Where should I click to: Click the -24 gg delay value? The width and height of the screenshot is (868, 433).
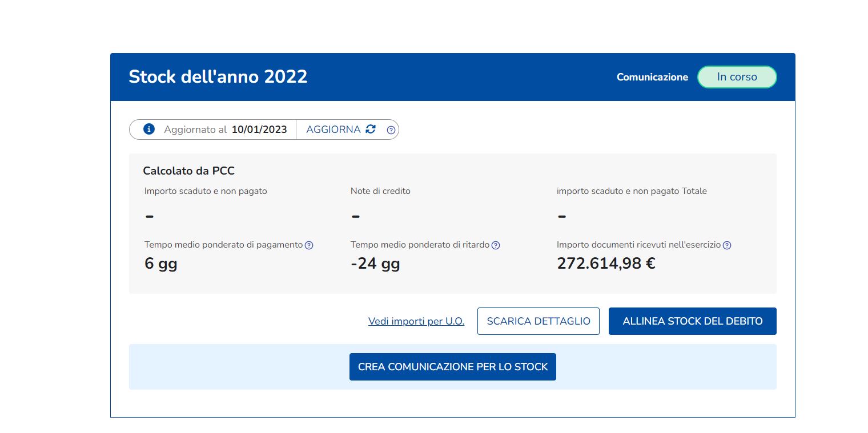click(x=375, y=264)
